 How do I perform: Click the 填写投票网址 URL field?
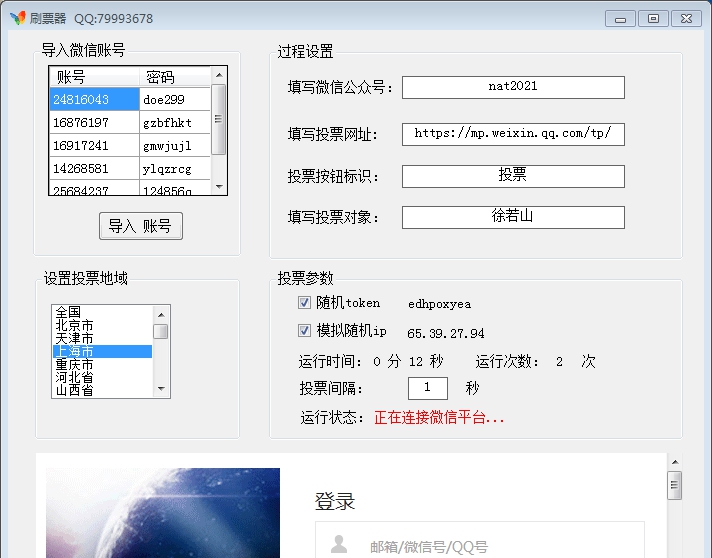pos(513,134)
